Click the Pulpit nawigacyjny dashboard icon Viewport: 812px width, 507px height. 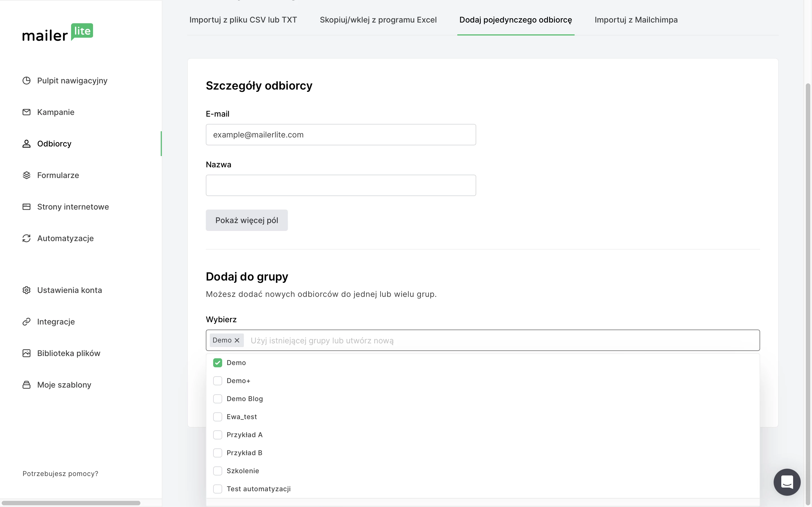coord(27,81)
